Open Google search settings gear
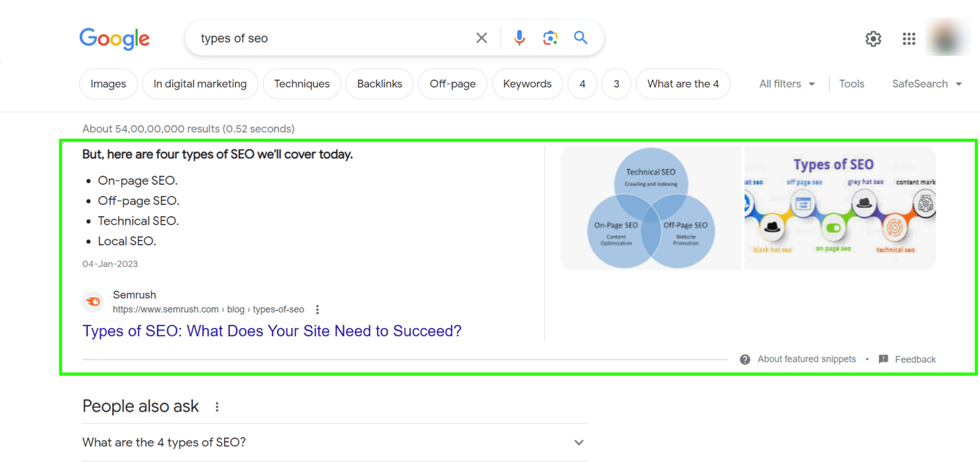 (873, 38)
